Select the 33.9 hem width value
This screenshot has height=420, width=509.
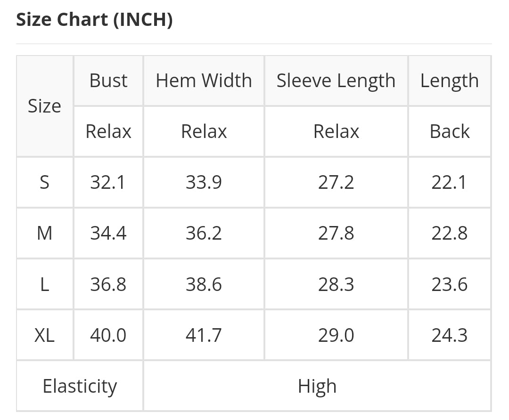(204, 182)
